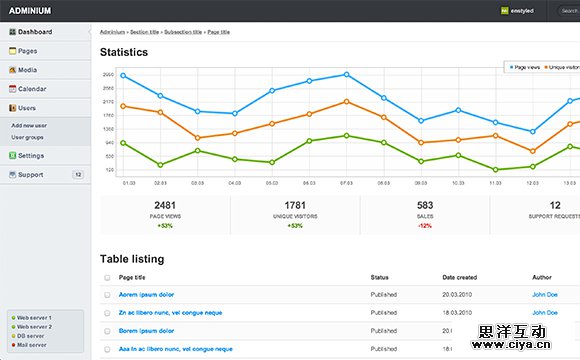Click the Calendar icon in sidebar
The height and width of the screenshot is (360, 580).
tap(13, 89)
